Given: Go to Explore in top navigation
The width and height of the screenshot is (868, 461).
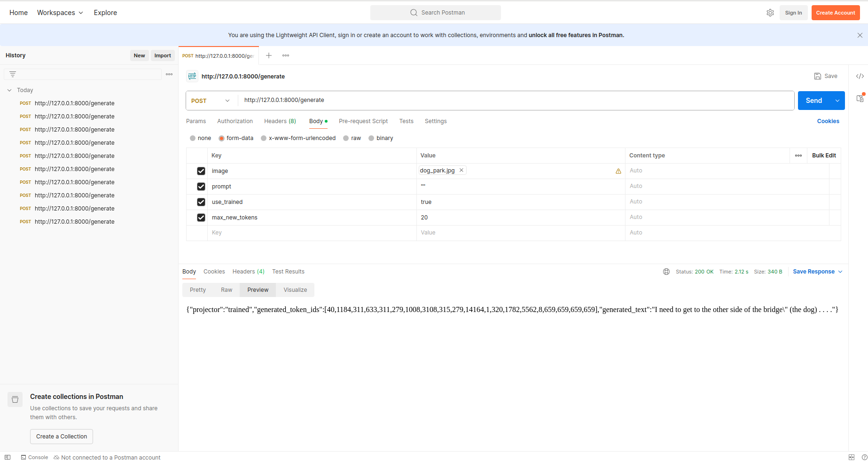Looking at the screenshot, I should (x=105, y=13).
